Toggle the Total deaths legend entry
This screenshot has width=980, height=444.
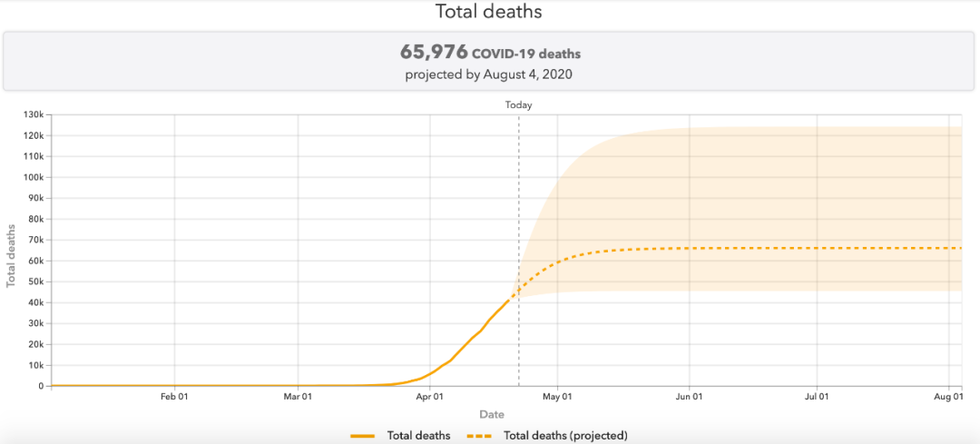[x=400, y=435]
